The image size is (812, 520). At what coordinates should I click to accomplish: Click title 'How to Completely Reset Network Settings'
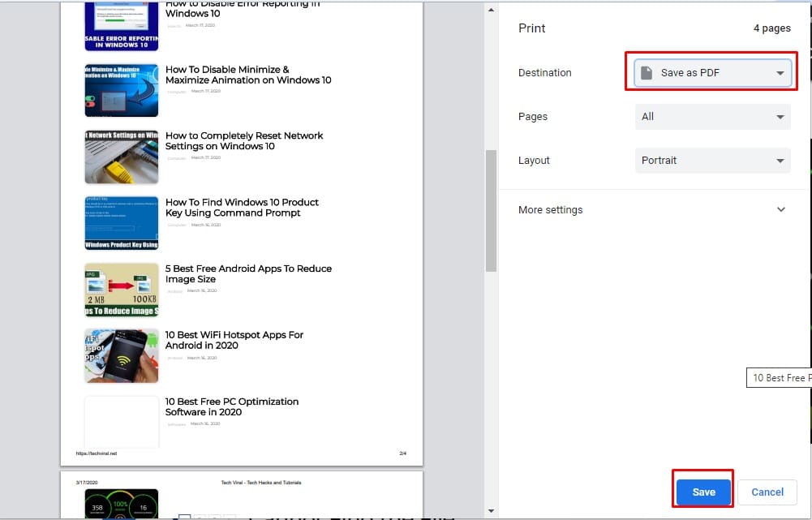tap(244, 141)
